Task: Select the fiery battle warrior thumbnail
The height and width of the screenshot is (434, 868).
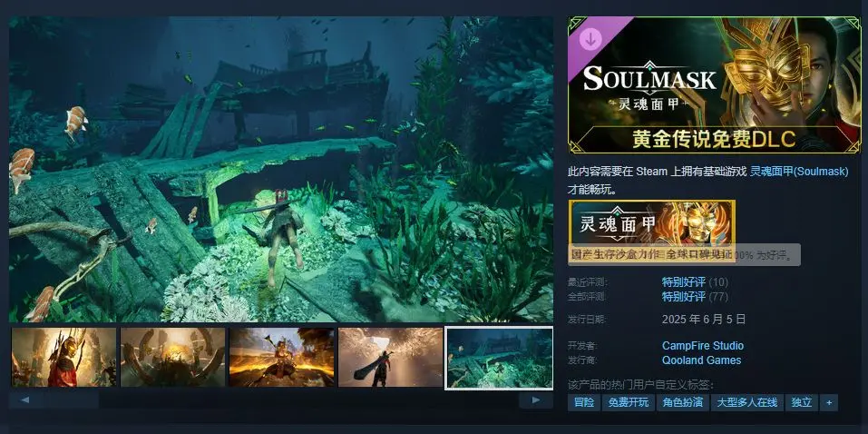Action: tap(281, 358)
